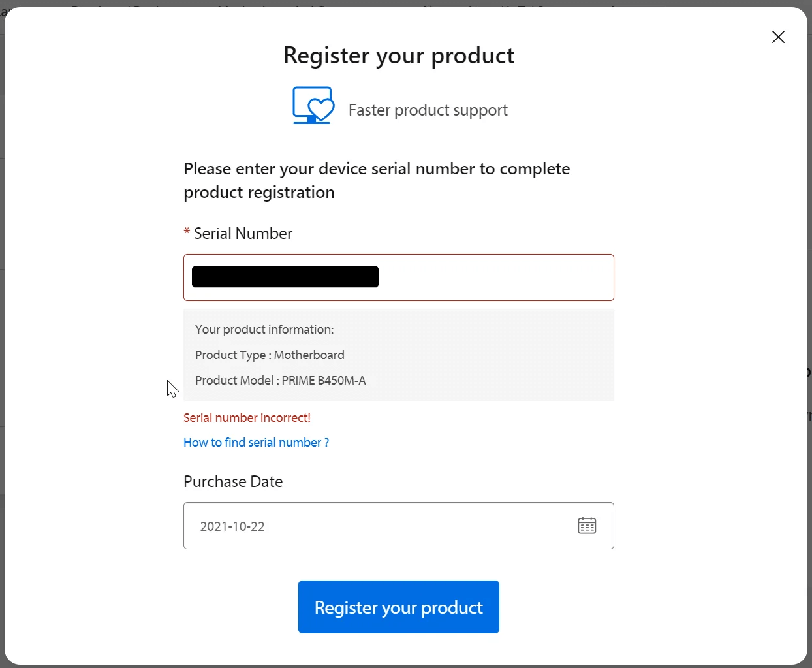This screenshot has width=812, height=668.
Task: Click inside the Serial Number input box
Action: pos(398,277)
